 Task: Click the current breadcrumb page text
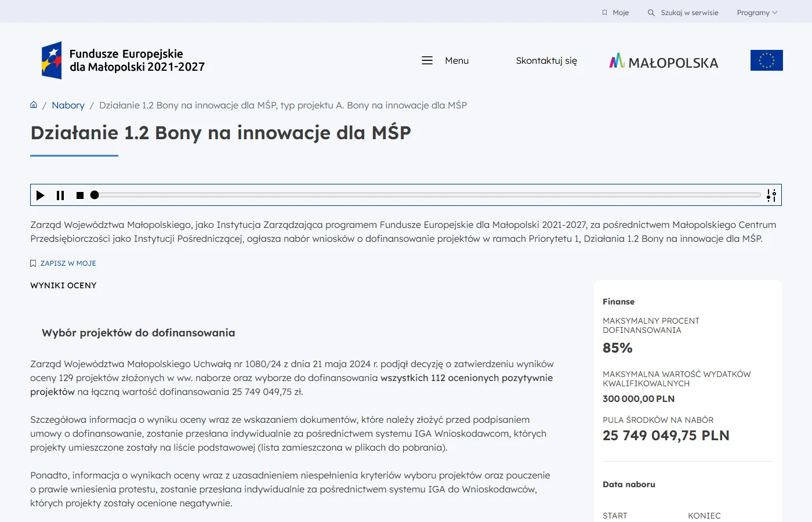coord(283,105)
